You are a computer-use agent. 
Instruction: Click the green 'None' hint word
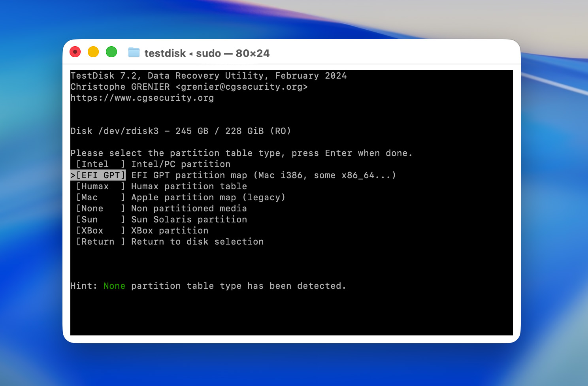(x=114, y=286)
